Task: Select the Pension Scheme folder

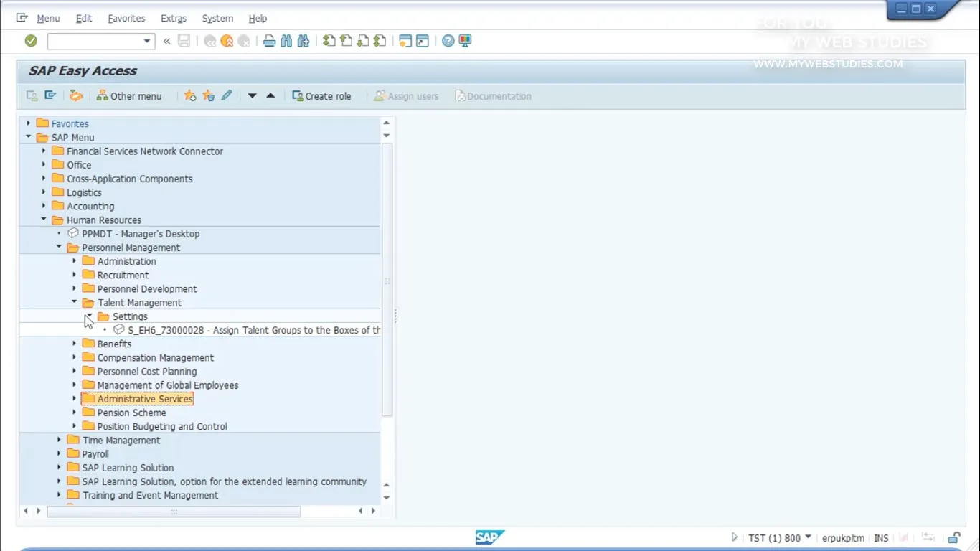Action: click(132, 413)
